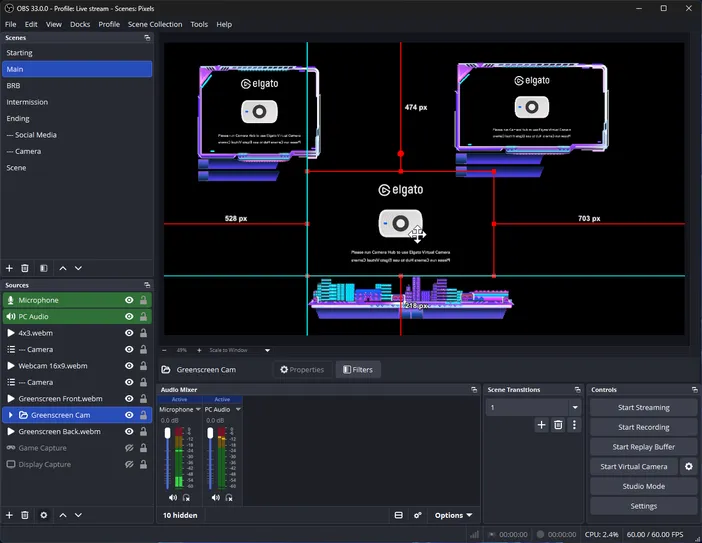Screen dimensions: 702x543
Task: Undock the Sources panel
Action: (x=147, y=285)
